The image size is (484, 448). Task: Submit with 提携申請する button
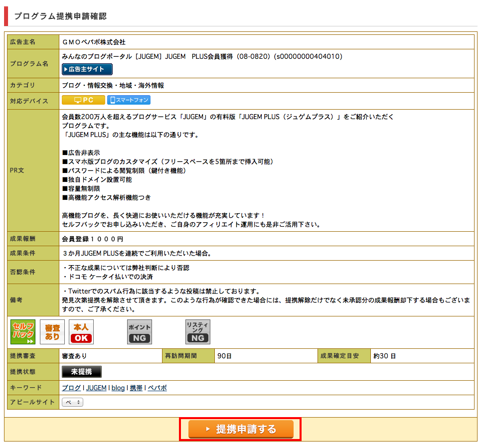[x=241, y=429]
